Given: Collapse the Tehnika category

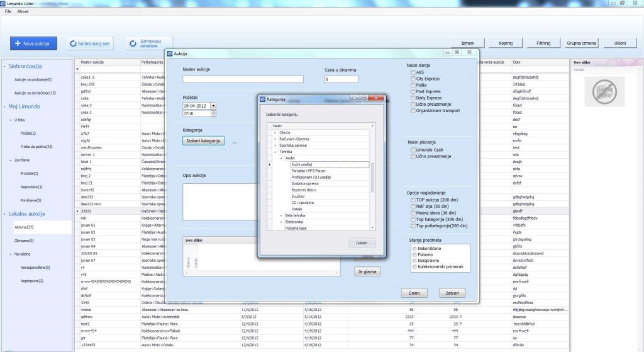Looking at the screenshot, I should [275, 152].
